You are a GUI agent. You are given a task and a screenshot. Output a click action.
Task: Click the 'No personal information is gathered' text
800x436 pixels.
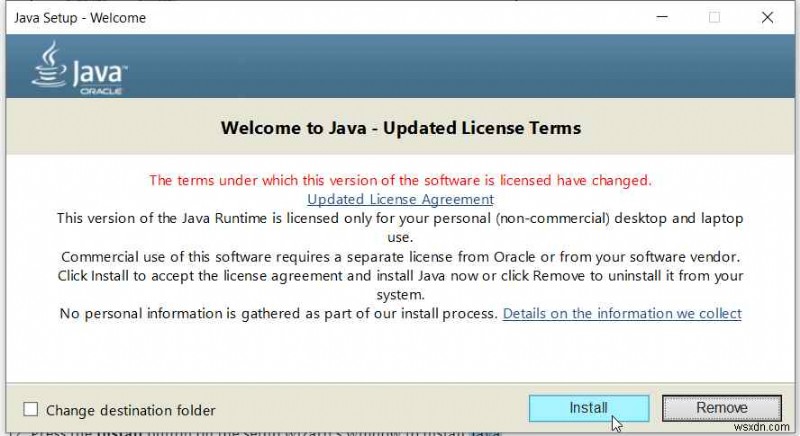(279, 313)
